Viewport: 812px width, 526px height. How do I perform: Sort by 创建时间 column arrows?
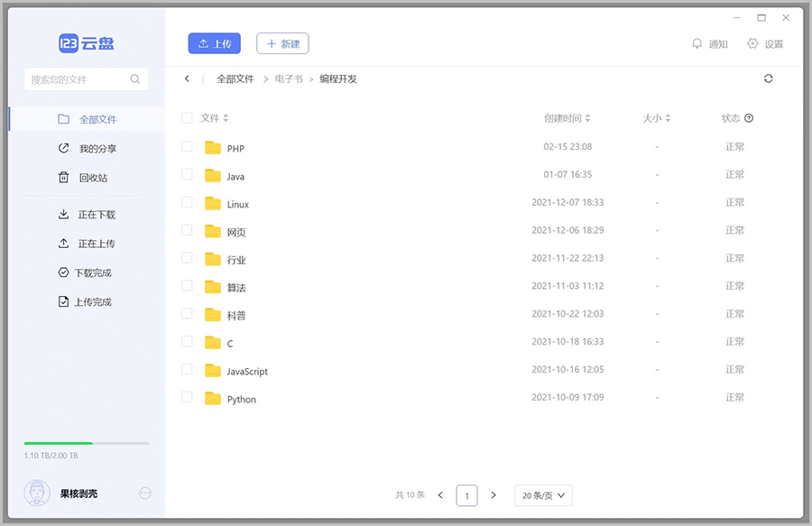pos(588,118)
